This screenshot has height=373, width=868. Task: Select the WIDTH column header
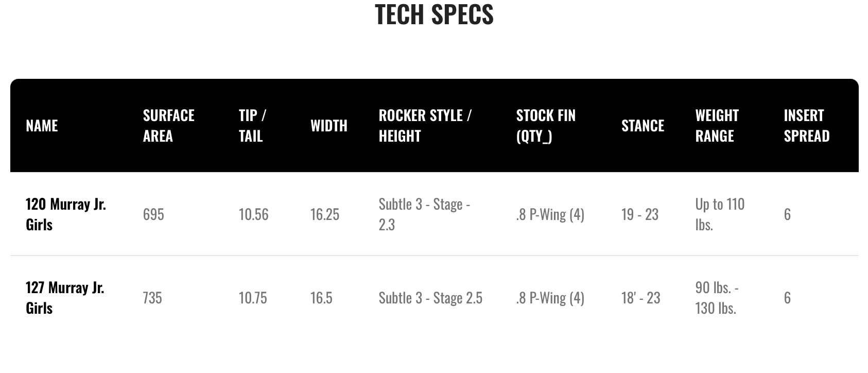pyautogui.click(x=329, y=126)
